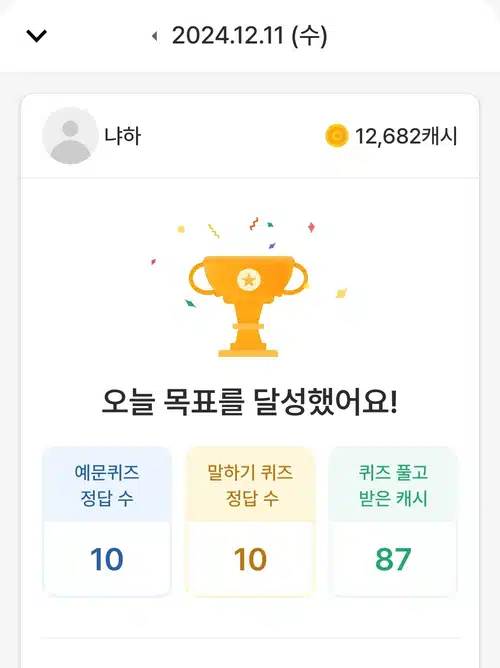Select the 오늘 목표를 달성했어요! heading
Image resolution: width=500 pixels, height=668 pixels.
250,402
